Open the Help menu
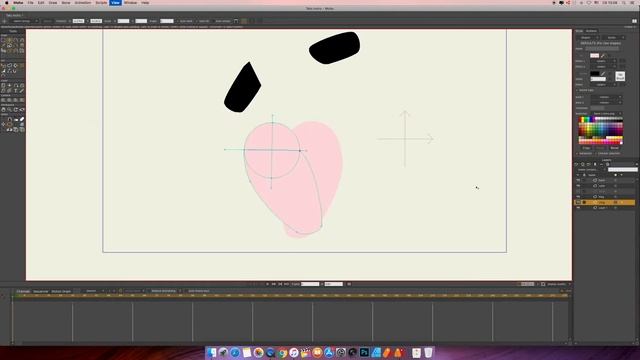Image resolution: width=640 pixels, height=360 pixels. point(145,2)
